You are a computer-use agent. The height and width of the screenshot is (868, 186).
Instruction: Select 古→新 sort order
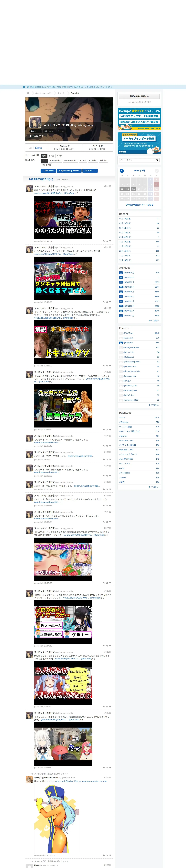pos(59,156)
